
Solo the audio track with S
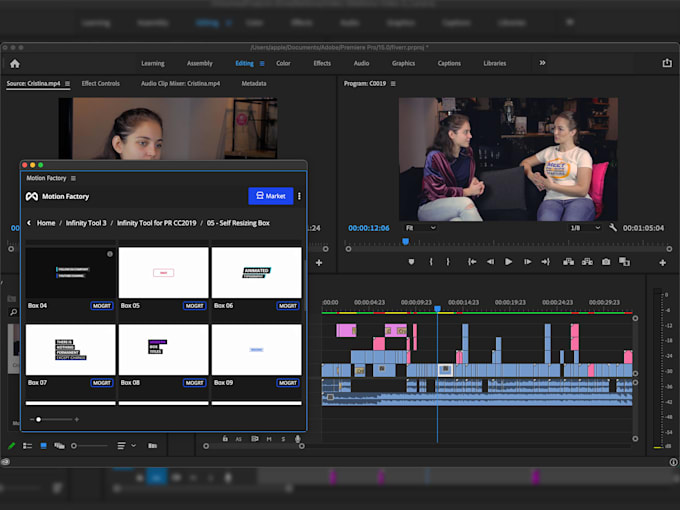click(x=283, y=439)
